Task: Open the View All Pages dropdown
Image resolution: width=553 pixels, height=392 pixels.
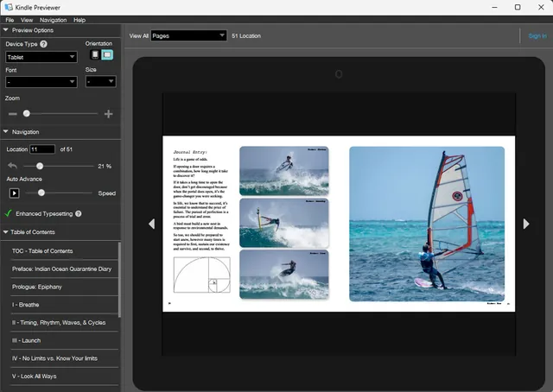Action: tap(188, 35)
